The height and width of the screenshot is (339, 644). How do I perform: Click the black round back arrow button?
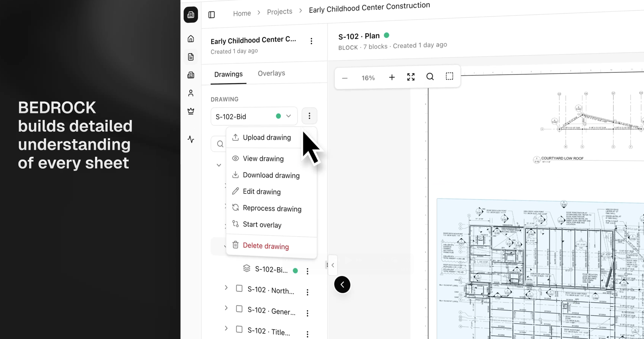[x=342, y=285]
